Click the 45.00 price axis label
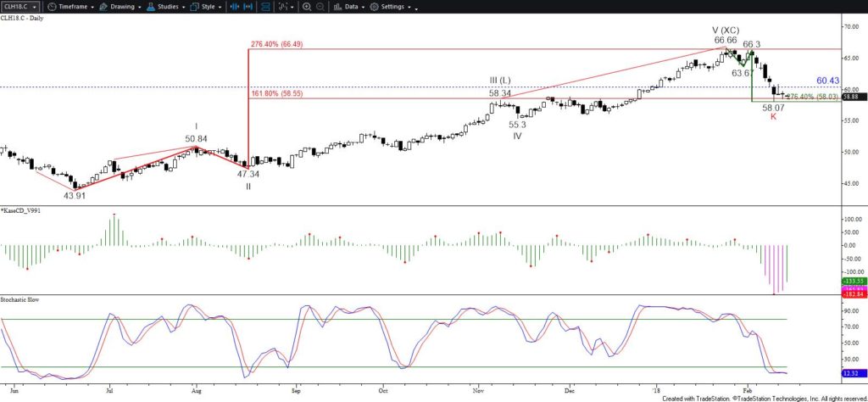 click(851, 183)
